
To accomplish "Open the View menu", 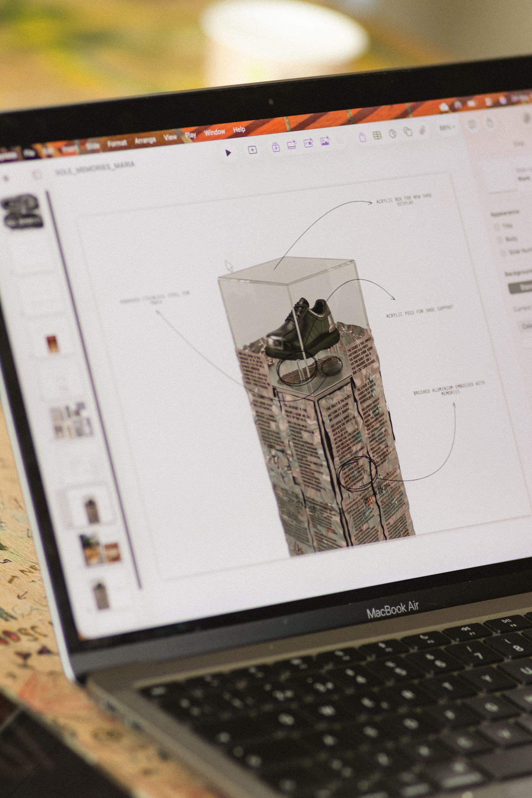I will coord(170,137).
